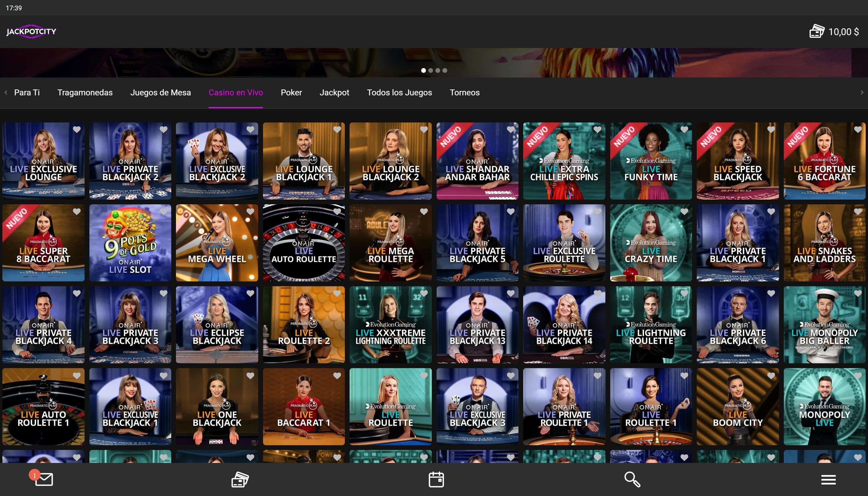
Task: Toggle heart on Live Mega Roulette
Action: point(424,212)
